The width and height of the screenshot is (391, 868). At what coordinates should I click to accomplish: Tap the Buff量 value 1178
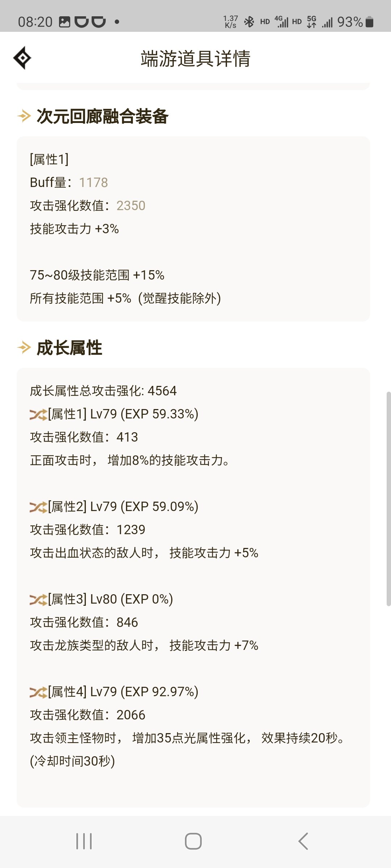point(93,183)
